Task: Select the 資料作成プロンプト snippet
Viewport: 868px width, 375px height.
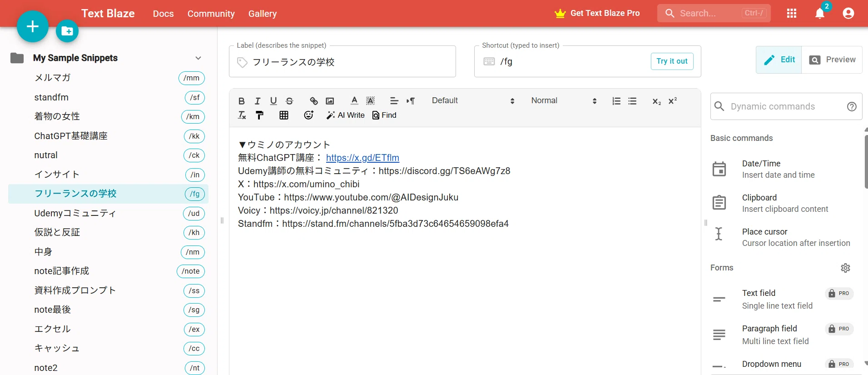Action: (108, 290)
